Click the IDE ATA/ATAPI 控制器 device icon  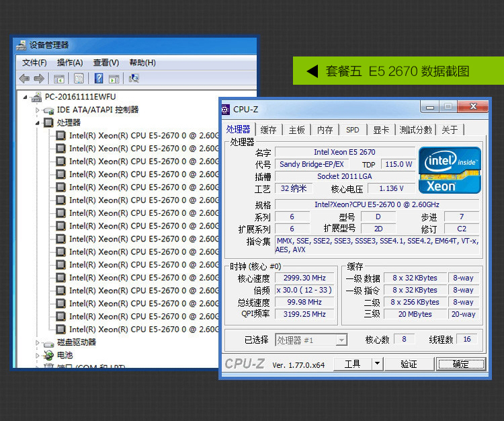coord(49,110)
